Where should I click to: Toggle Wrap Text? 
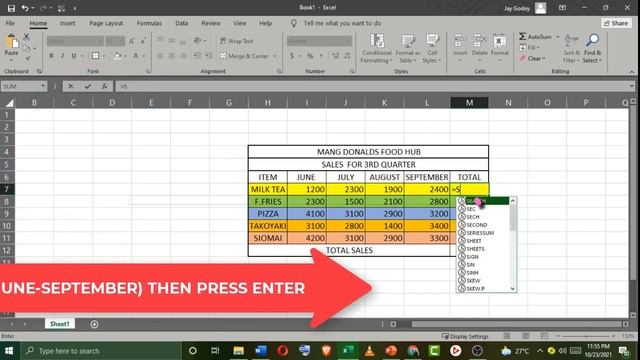click(237, 41)
